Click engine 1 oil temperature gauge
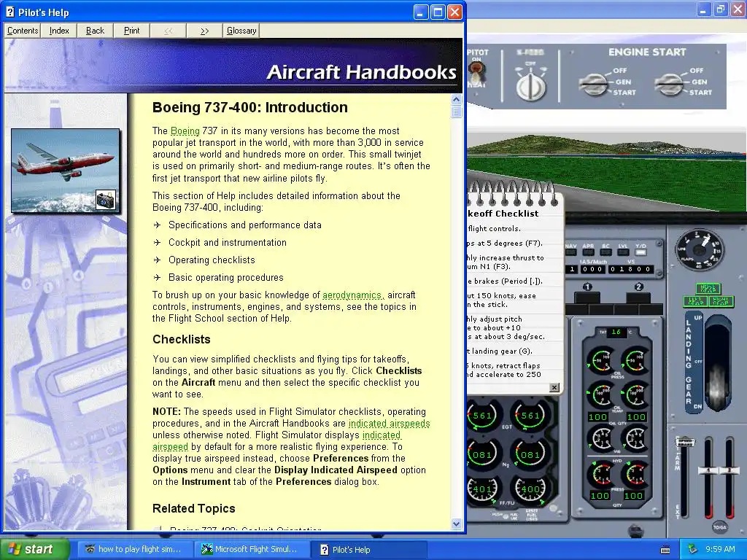 tap(600, 394)
